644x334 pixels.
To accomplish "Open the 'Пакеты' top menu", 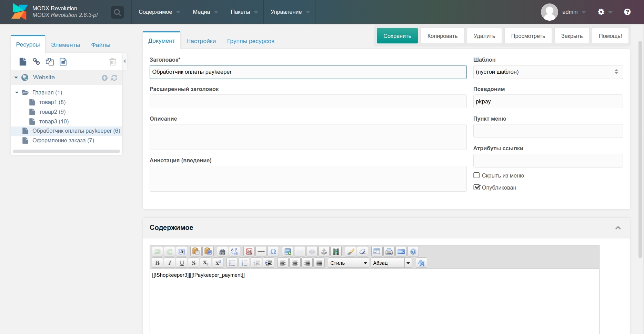I will pos(244,12).
